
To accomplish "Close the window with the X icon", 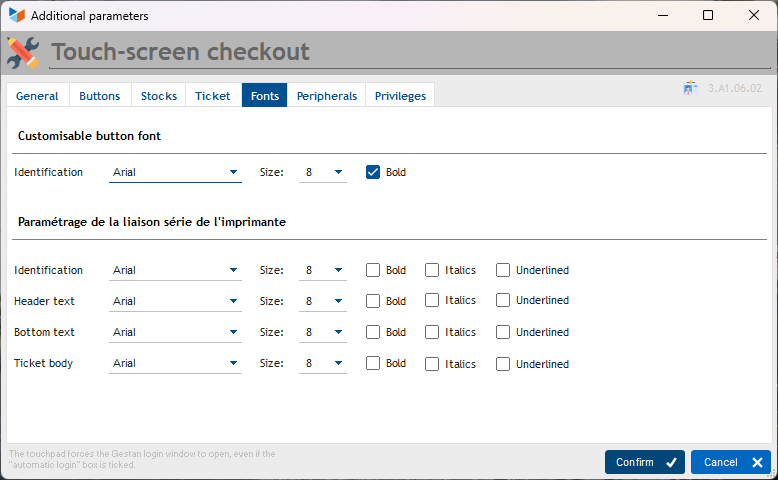I will [x=753, y=16].
